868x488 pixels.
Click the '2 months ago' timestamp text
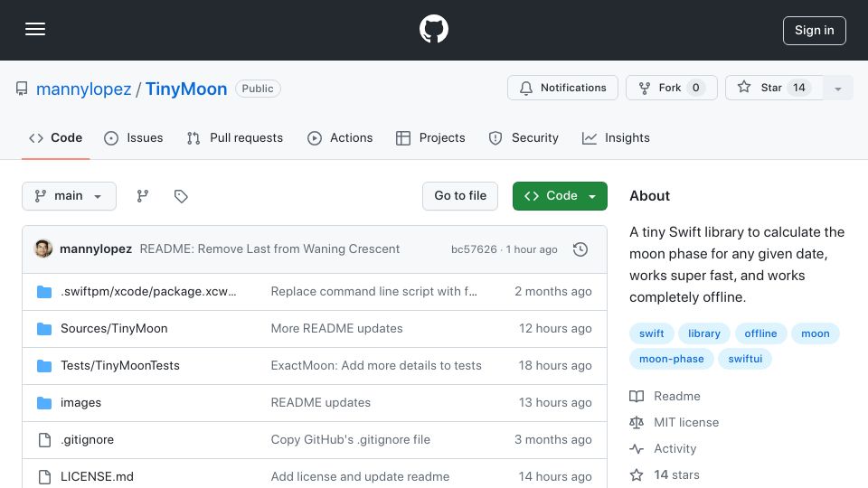[x=553, y=292]
